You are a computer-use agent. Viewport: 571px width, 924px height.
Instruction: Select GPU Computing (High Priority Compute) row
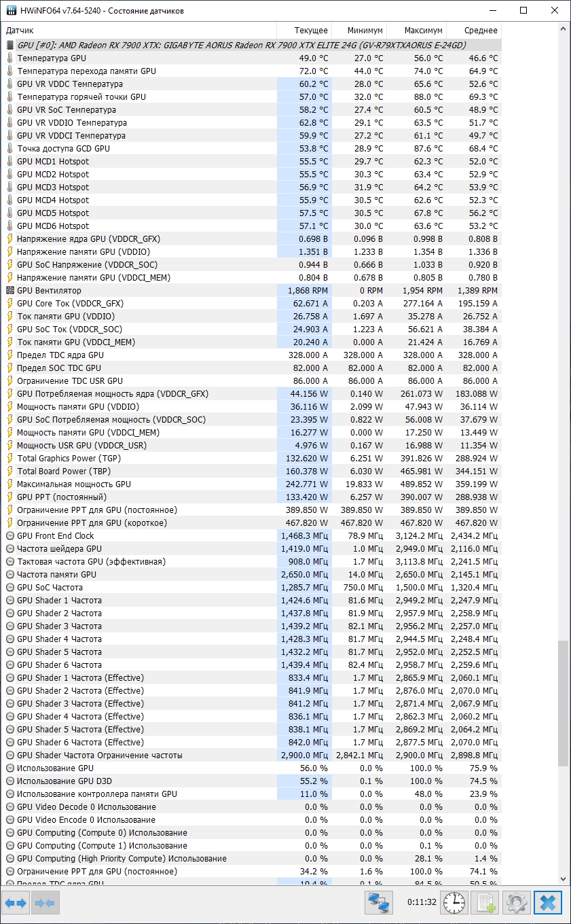(x=251, y=859)
